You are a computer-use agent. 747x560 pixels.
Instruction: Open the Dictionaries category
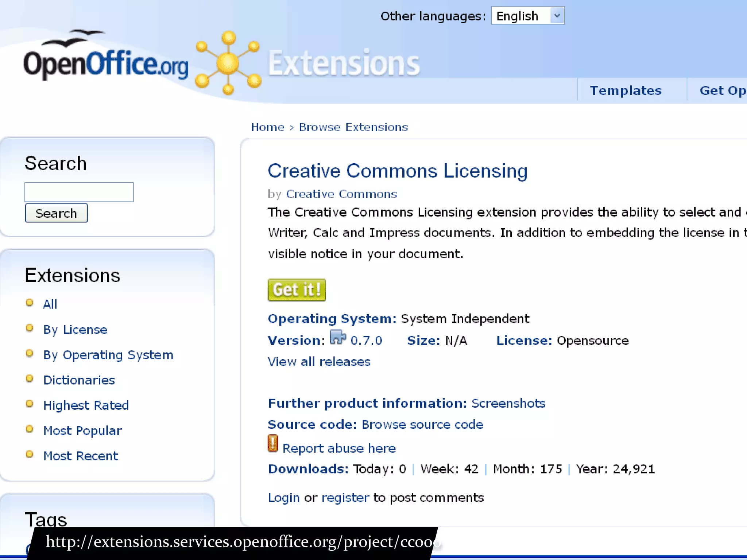[x=79, y=380]
